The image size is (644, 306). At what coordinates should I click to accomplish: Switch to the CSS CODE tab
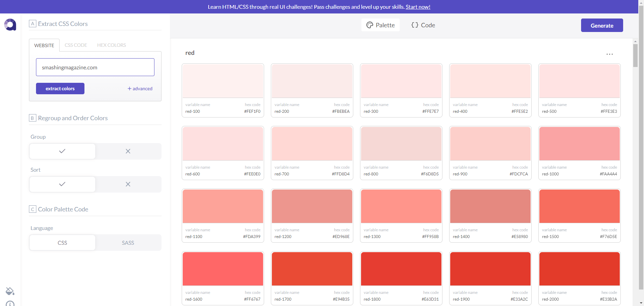(x=76, y=45)
